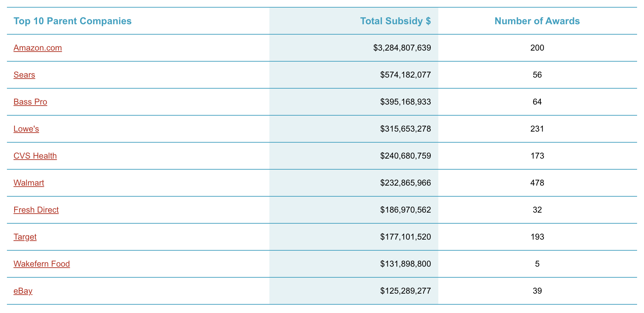Click the Top 10 Parent Companies header
The height and width of the screenshot is (313, 644).
coord(72,21)
